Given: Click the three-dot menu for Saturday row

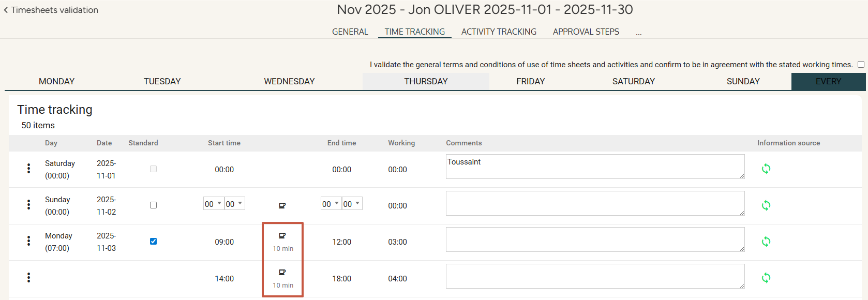Looking at the screenshot, I should pyautogui.click(x=28, y=169).
